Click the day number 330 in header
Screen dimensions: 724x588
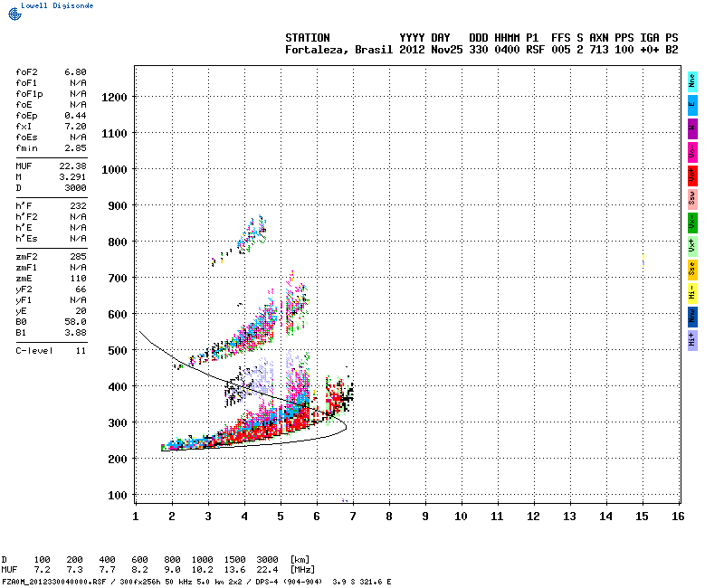[479, 50]
